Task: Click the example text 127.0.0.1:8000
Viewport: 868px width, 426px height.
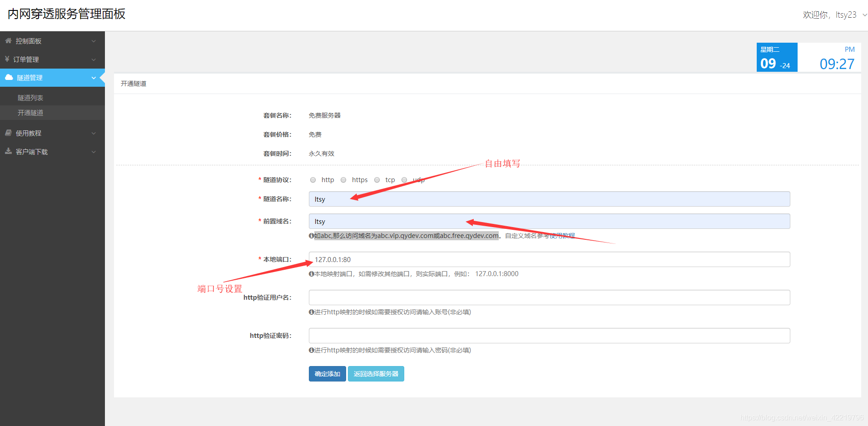Action: (497, 274)
